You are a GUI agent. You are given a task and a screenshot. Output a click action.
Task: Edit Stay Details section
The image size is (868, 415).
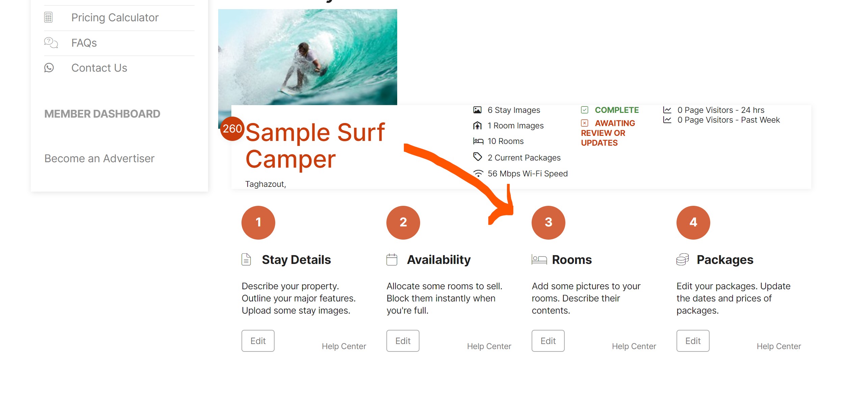click(258, 341)
